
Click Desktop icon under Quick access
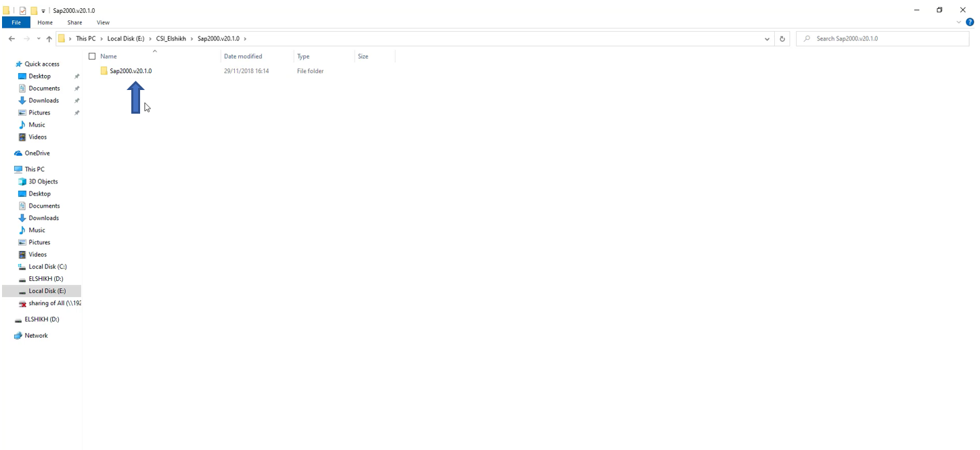22,76
